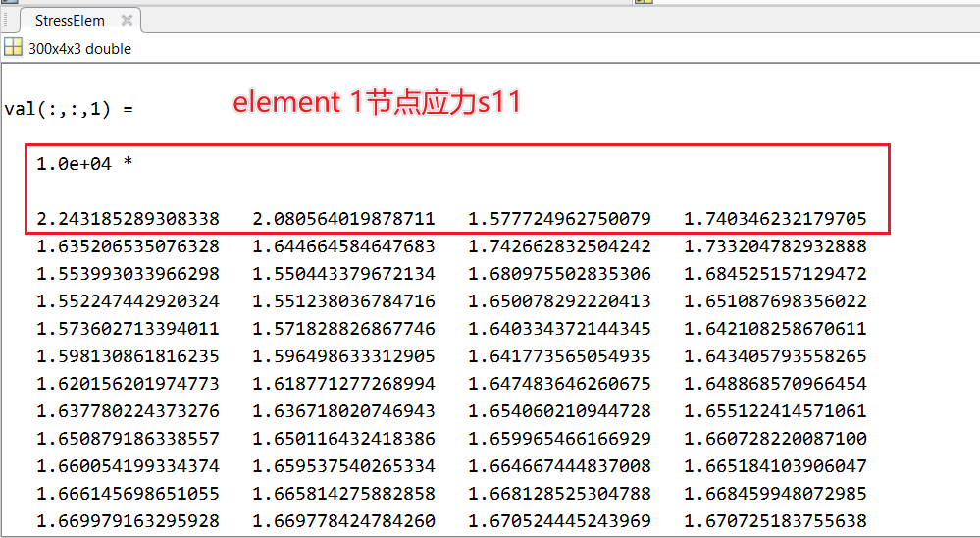Viewport: 980px width, 538px height.
Task: Click value 1.577724962750079
Action: coord(559,218)
